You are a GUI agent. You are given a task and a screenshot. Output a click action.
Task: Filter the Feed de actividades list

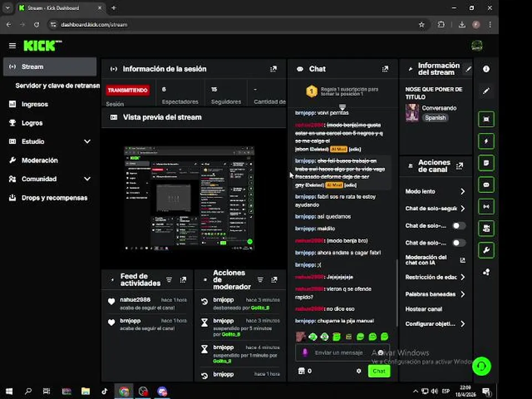click(169, 279)
